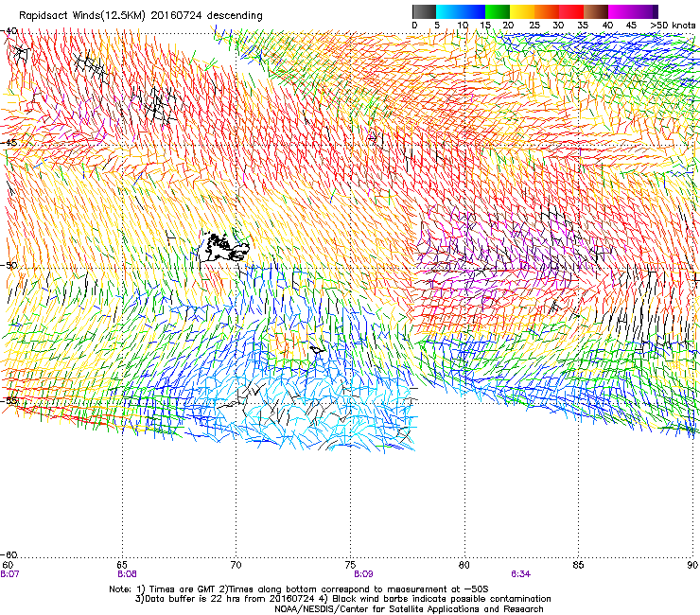Click the longitude axis label "90"

(x=692, y=565)
